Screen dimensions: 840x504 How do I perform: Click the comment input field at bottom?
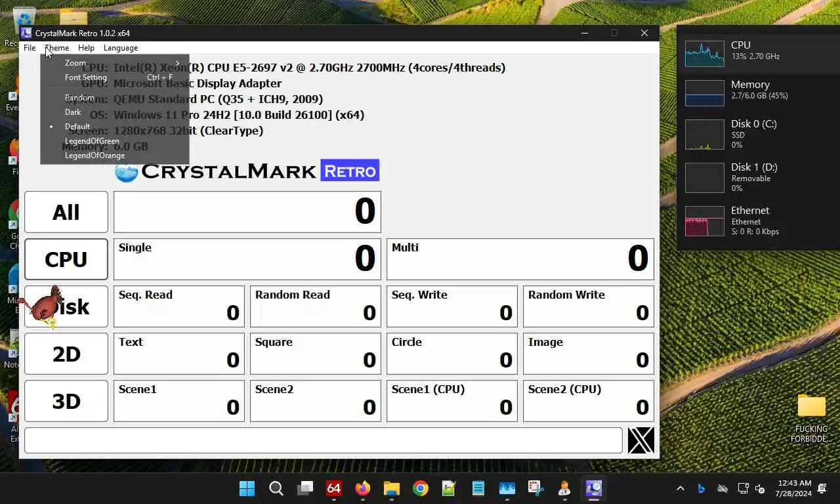coord(324,440)
